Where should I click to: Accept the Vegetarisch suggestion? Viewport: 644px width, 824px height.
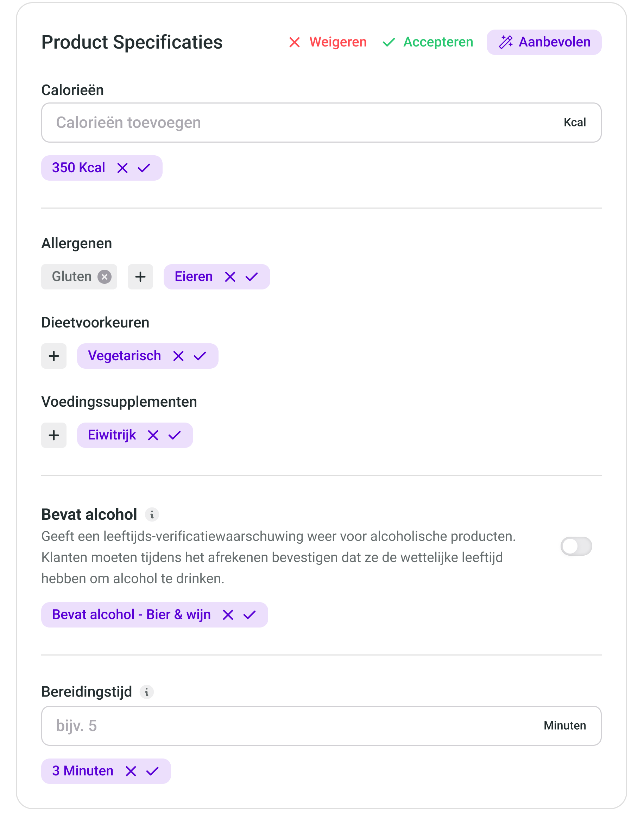[200, 356]
